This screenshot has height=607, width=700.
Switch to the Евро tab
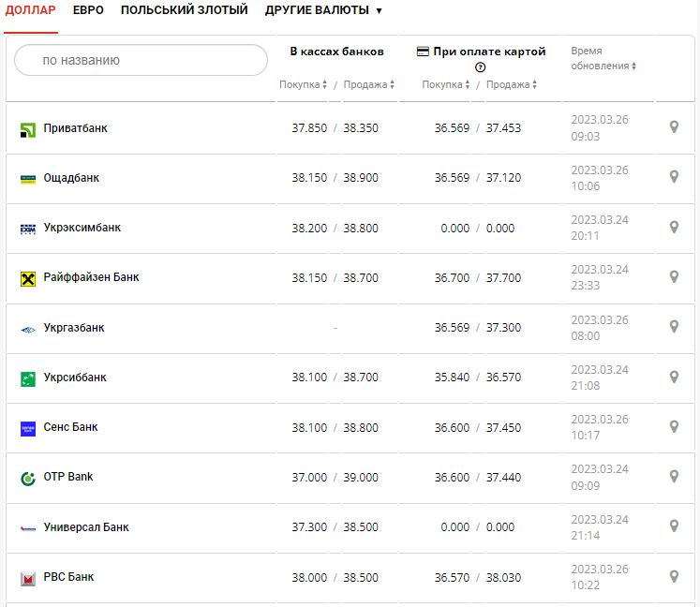[x=88, y=10]
